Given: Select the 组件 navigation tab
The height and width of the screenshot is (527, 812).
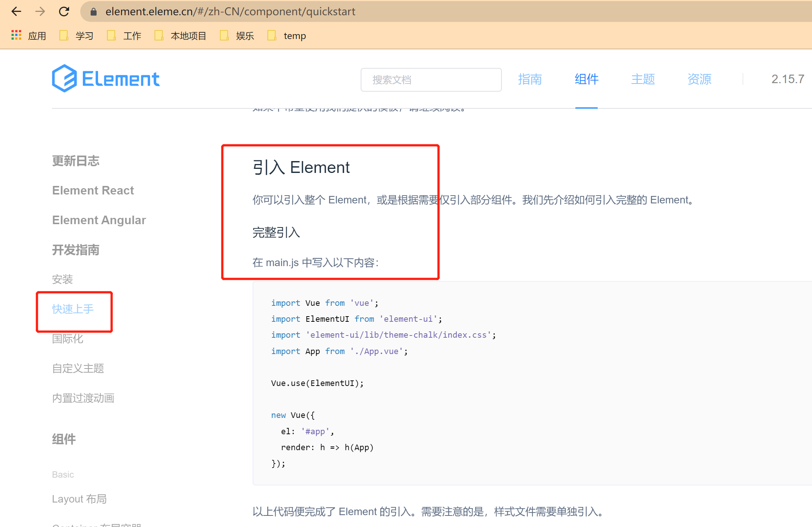Looking at the screenshot, I should (x=587, y=79).
